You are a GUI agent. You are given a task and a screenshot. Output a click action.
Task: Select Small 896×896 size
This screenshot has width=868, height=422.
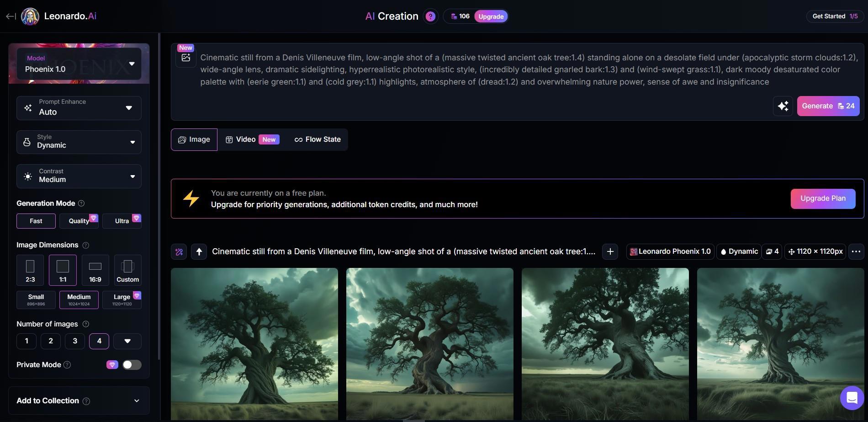tap(36, 300)
